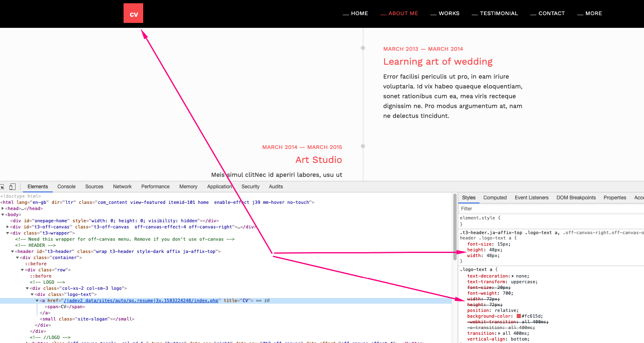Open the #fc615d background-color swatch
644x343 pixels.
519,316
